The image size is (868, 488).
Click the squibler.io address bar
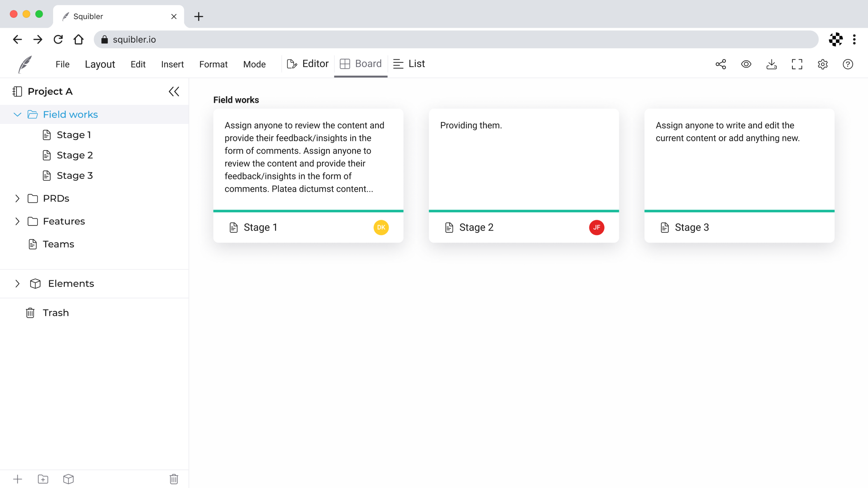pos(456,39)
